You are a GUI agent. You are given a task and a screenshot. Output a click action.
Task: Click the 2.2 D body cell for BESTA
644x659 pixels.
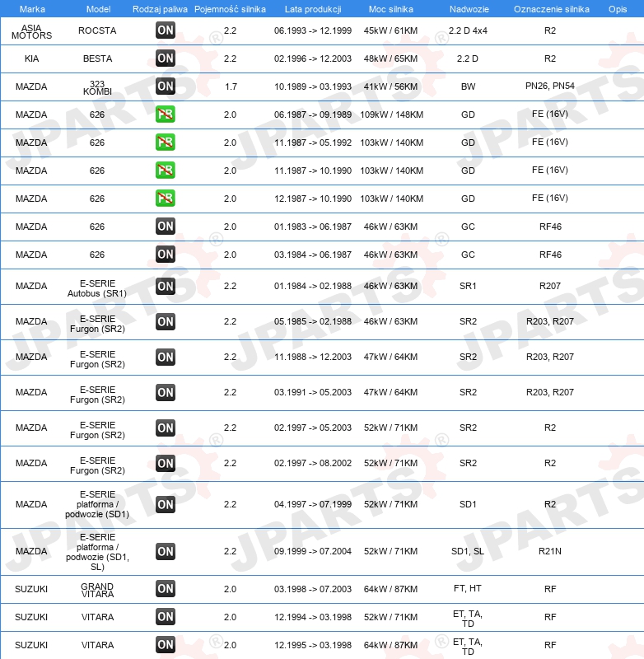point(468,58)
